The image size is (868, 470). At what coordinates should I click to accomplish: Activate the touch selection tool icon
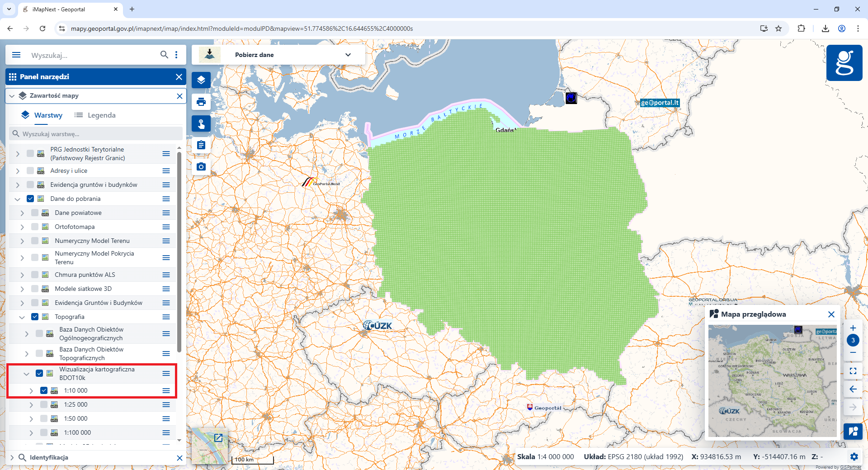201,123
